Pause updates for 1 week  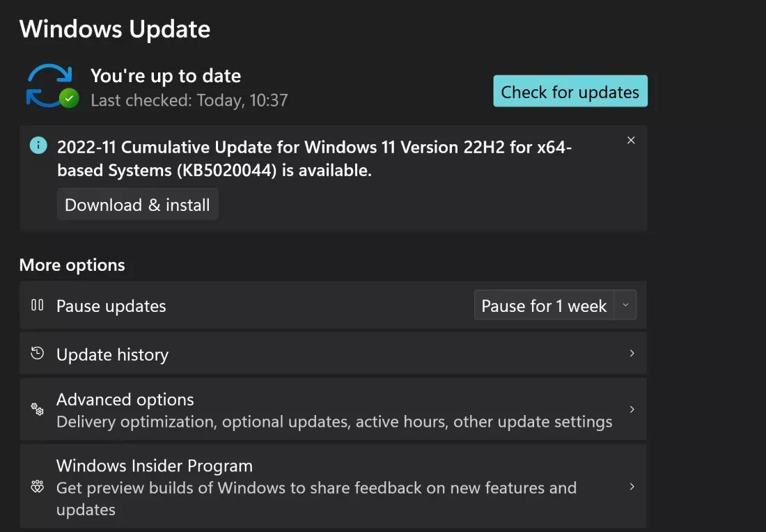(x=545, y=305)
